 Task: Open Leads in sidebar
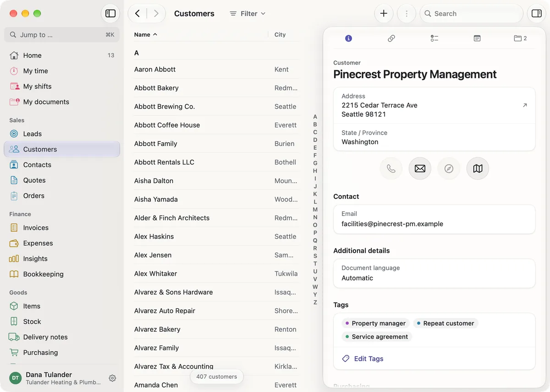pos(62,134)
